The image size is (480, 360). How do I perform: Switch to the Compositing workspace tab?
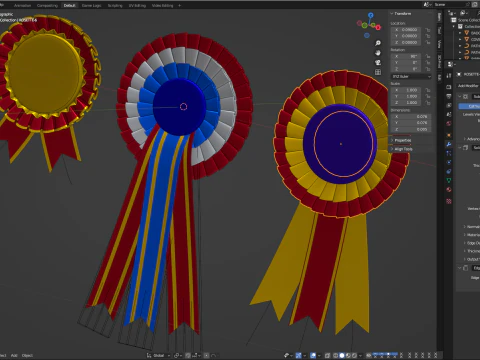47,5
